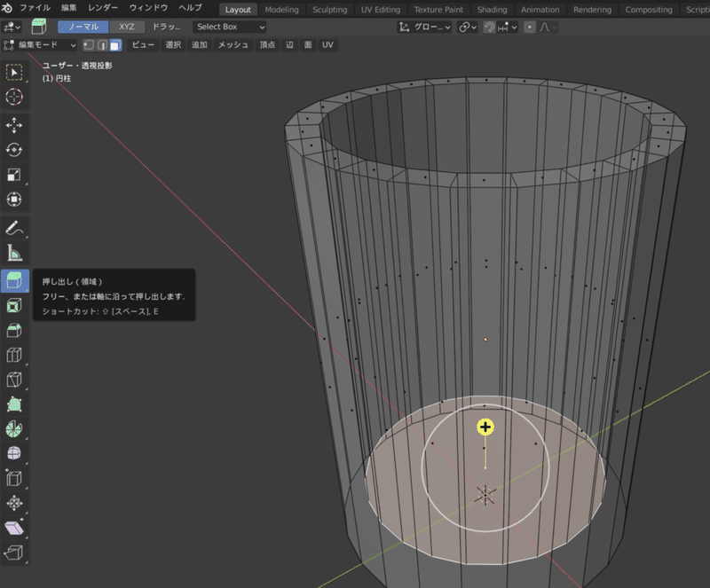
Task: Click the ドラッ... drag label
Action: [x=166, y=27]
